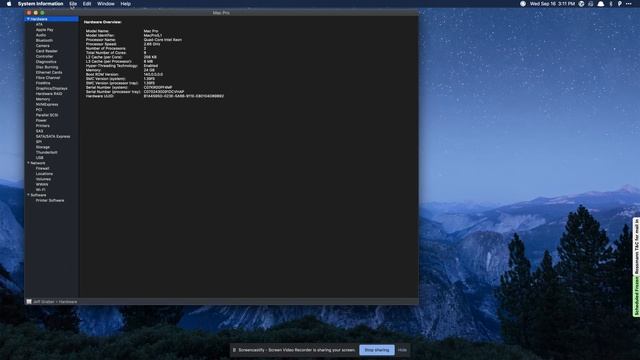The image size is (640, 360).
Task: Click the computer icon in the path bar
Action: 29,302
